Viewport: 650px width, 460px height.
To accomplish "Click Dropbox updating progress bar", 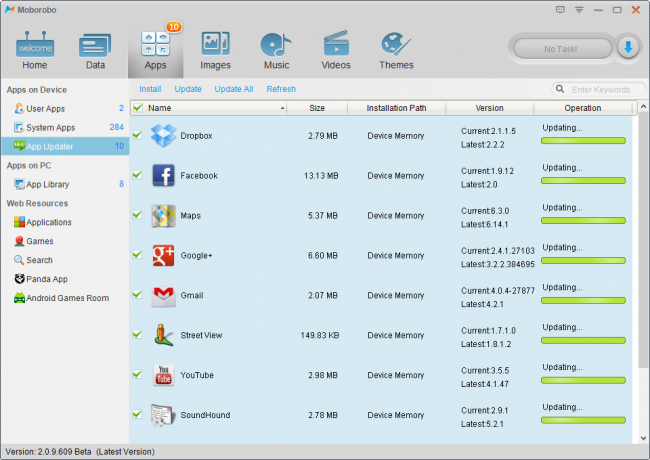I will coord(583,141).
